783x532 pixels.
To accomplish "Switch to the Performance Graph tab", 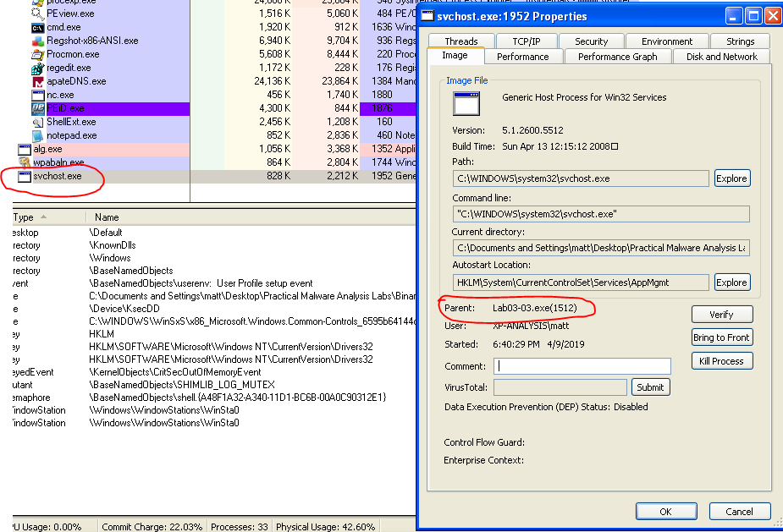I will pyautogui.click(x=617, y=57).
